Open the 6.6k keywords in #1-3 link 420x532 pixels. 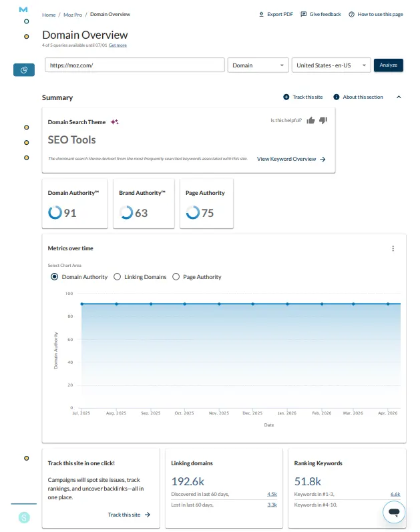395,494
